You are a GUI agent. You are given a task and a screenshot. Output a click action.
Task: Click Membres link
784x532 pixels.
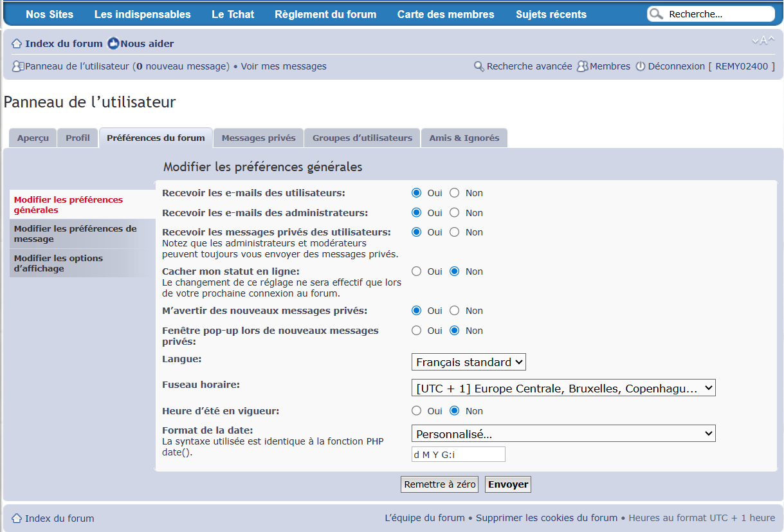610,66
